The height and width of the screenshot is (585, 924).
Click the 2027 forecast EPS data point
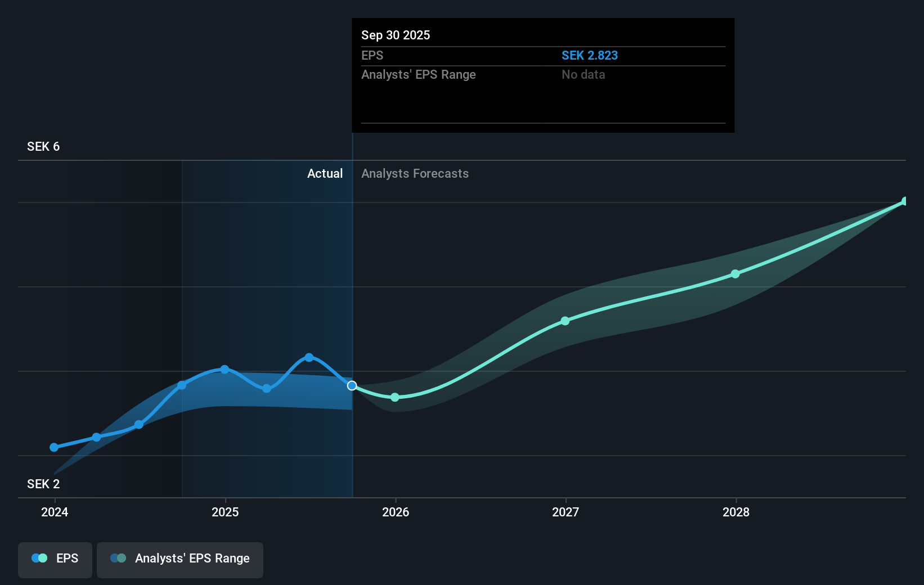[x=565, y=321]
